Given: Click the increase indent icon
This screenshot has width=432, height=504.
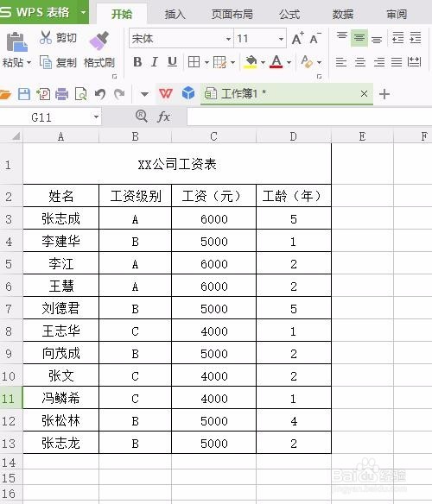Looking at the screenshot, I should 416,38.
